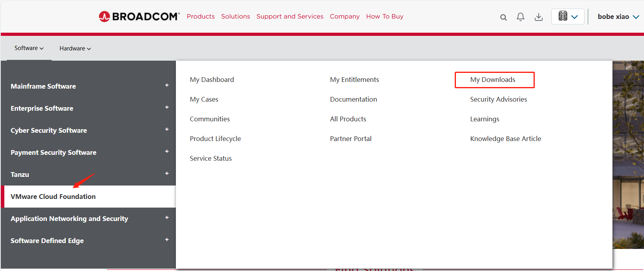Viewport: 644px width, 271px height.
Task: Go to My Downloads
Action: pos(493,80)
